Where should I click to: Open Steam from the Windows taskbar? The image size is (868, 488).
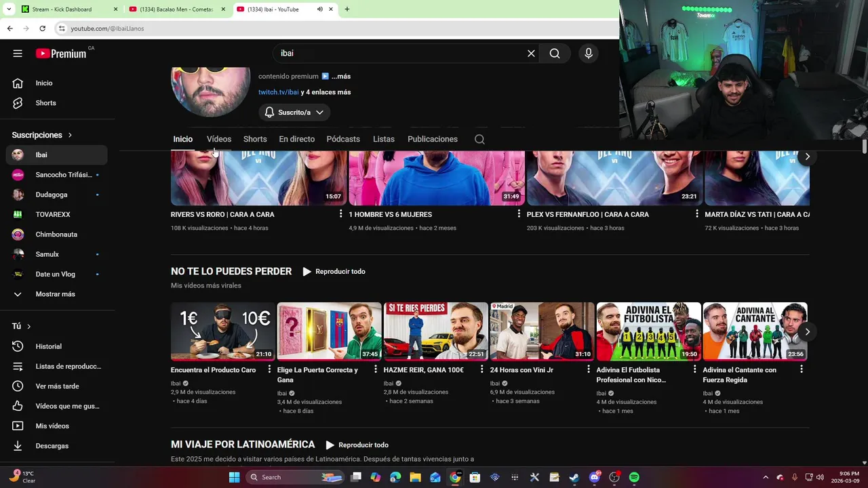click(574, 477)
